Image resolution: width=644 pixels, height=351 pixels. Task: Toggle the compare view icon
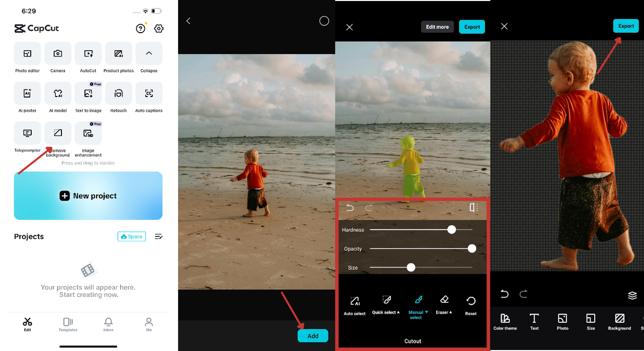click(473, 208)
